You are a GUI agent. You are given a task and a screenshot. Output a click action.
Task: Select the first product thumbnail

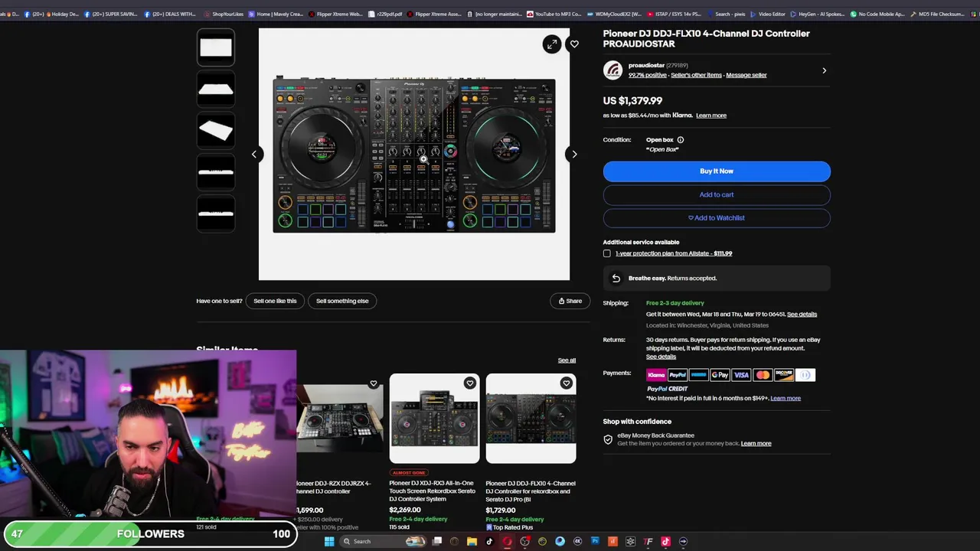point(216,47)
